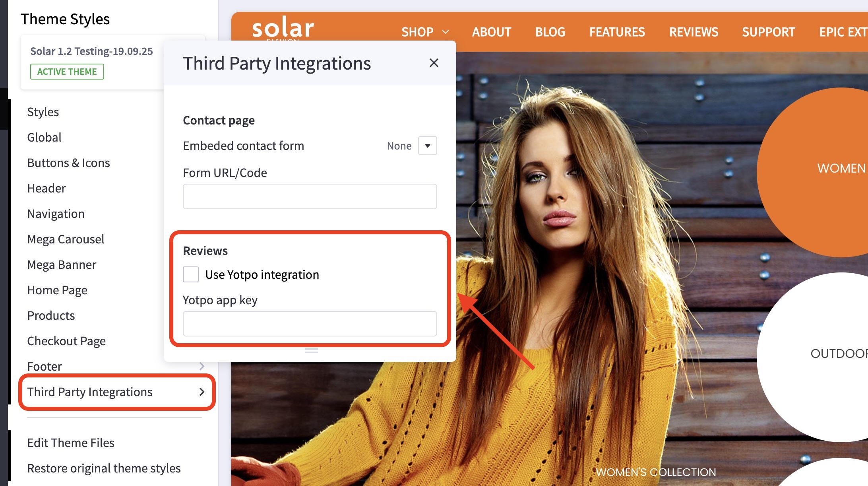Open the BLOG navigation item

point(550,32)
